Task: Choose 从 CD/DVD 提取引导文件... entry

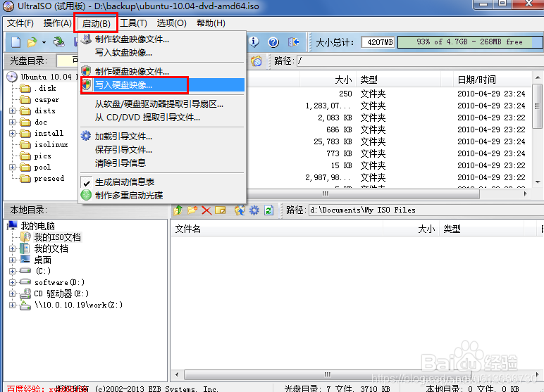Action: [x=162, y=118]
